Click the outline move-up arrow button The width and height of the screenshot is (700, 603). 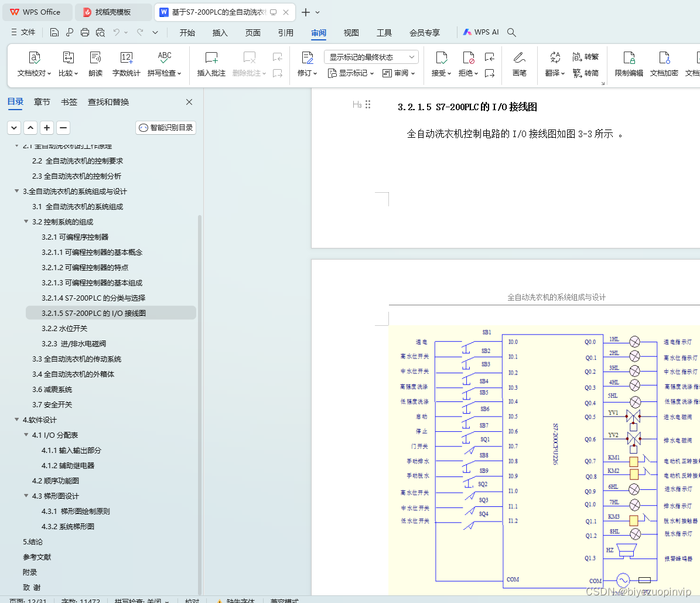[x=30, y=127]
